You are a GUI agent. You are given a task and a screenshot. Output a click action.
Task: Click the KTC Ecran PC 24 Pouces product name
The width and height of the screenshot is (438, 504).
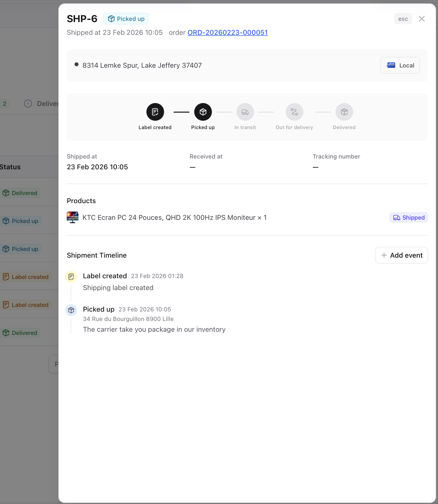point(174,218)
